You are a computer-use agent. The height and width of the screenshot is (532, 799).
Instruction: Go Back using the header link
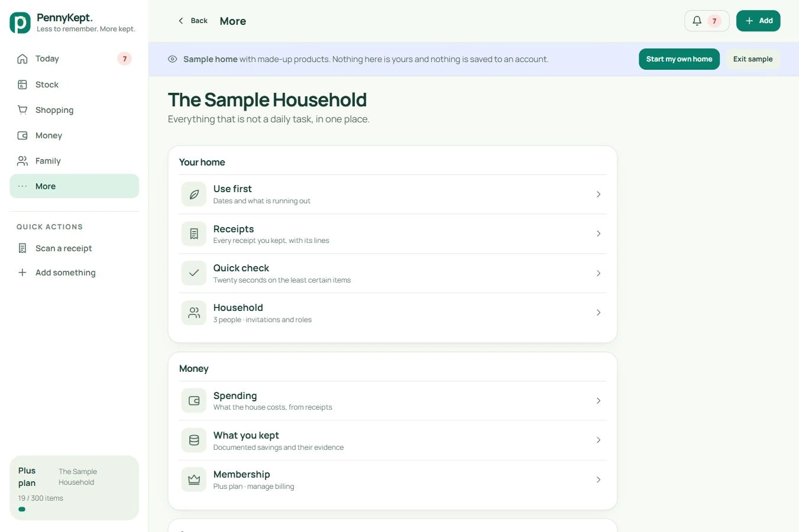click(x=193, y=21)
